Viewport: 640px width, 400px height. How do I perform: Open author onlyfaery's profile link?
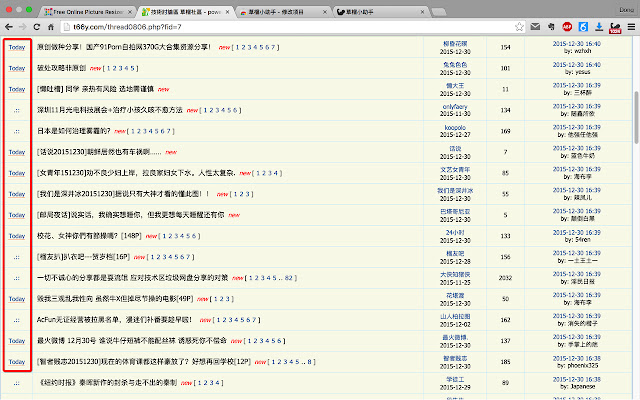tap(455, 107)
